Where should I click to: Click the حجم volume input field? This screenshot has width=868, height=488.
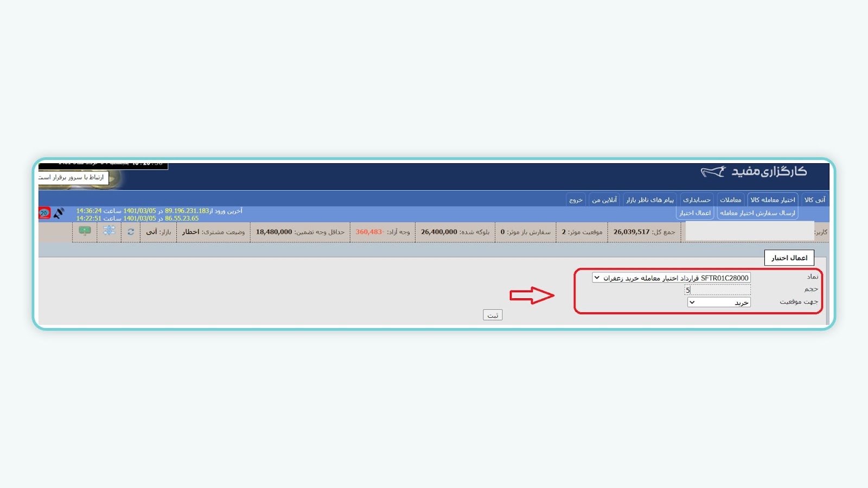pos(717,290)
